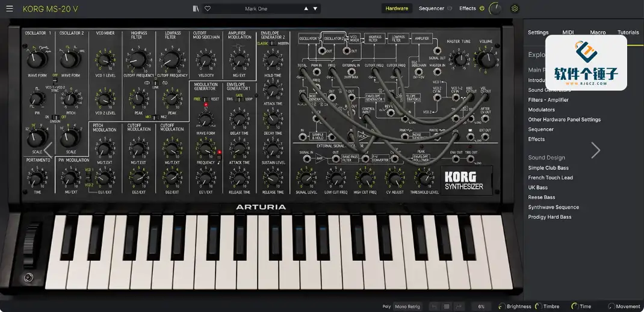The width and height of the screenshot is (644, 312).
Task: Open the Settings side panel tab
Action: click(x=538, y=32)
